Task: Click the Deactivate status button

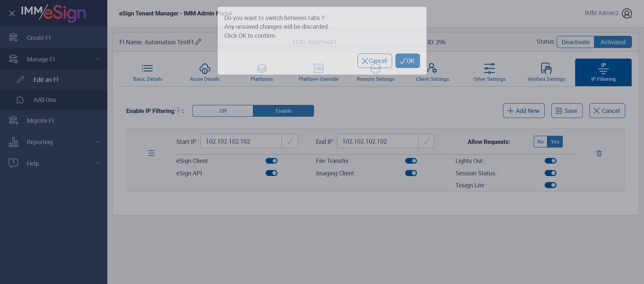Action: [x=576, y=42]
